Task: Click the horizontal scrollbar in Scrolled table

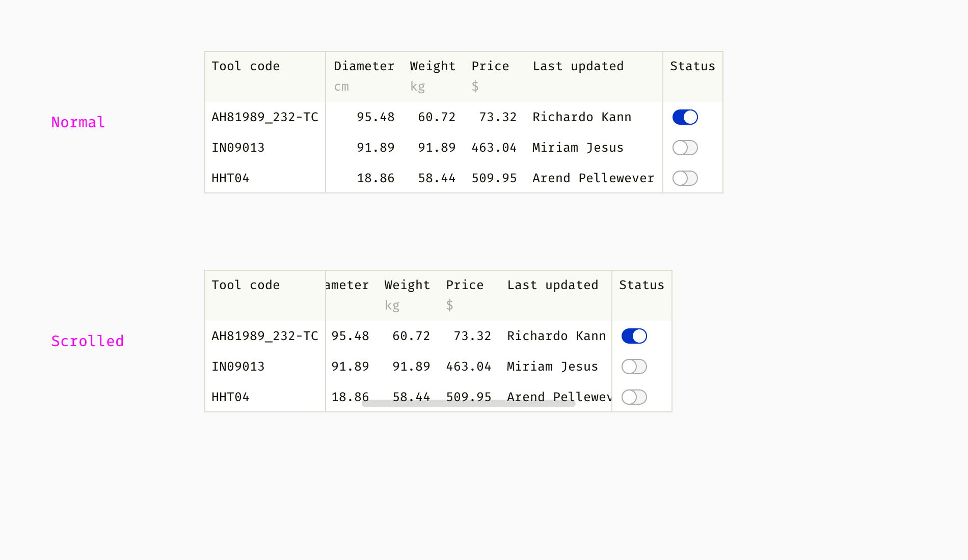Action: 468,404
